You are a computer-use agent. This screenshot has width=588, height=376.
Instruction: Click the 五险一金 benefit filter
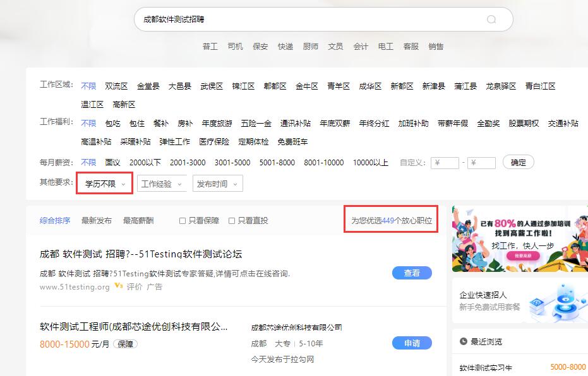point(256,124)
